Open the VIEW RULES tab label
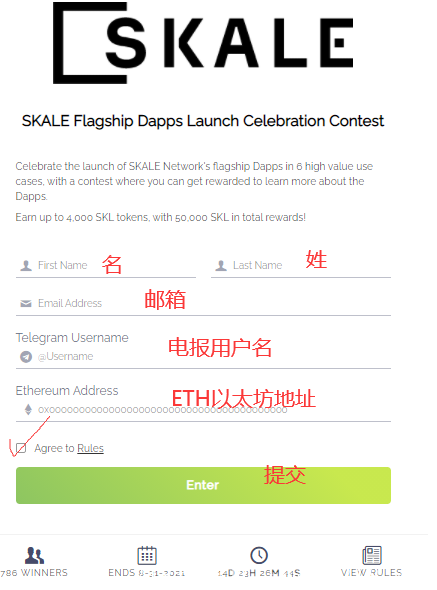Screen dimensions: 437x590 pyautogui.click(x=372, y=573)
